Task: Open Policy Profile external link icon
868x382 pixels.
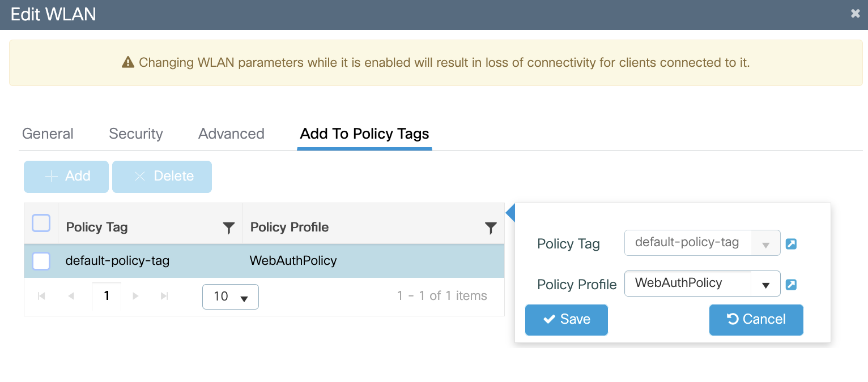Action: tap(791, 285)
